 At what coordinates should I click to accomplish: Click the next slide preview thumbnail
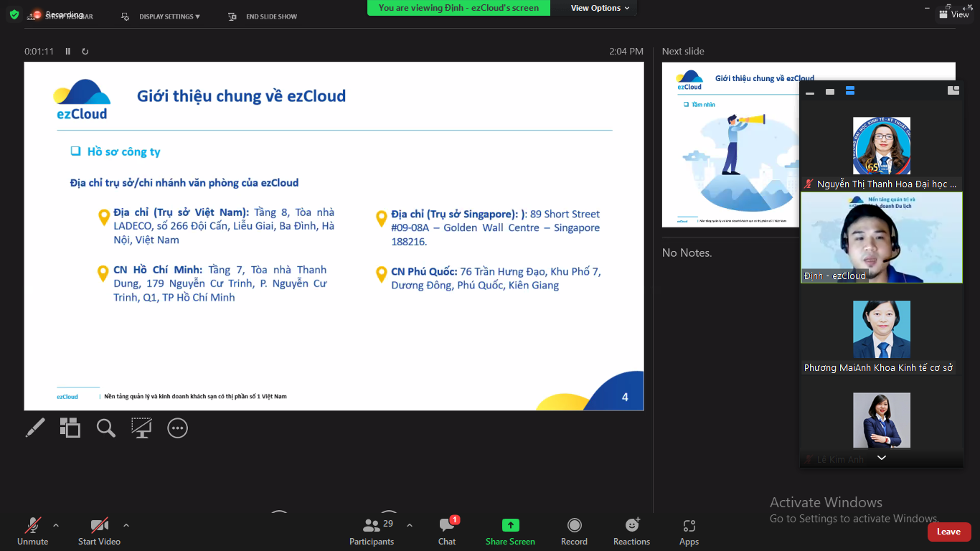pos(729,144)
